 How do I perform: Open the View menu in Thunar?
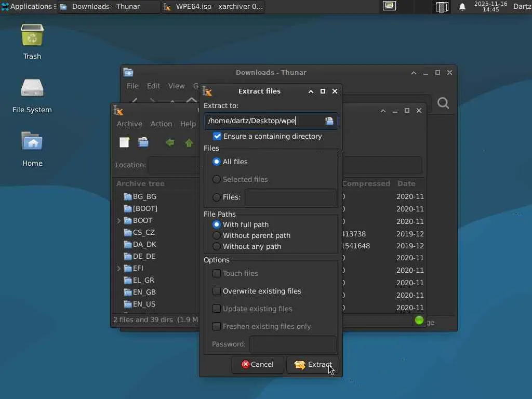click(177, 86)
